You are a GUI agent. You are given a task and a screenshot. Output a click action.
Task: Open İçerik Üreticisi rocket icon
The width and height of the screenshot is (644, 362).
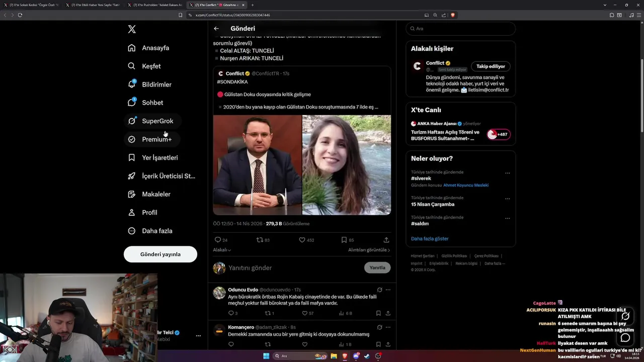(x=131, y=176)
